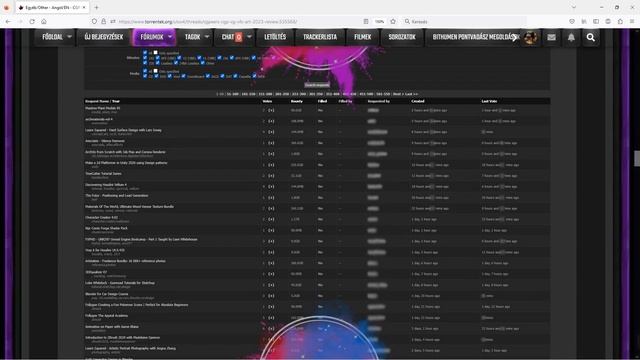The height and width of the screenshot is (360, 640).
Task: Vote (+) on Discovering Houdini Vellum request
Action: click(x=271, y=187)
